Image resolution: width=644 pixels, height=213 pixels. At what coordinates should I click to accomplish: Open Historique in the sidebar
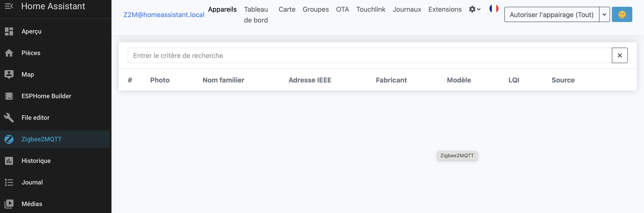55,161
